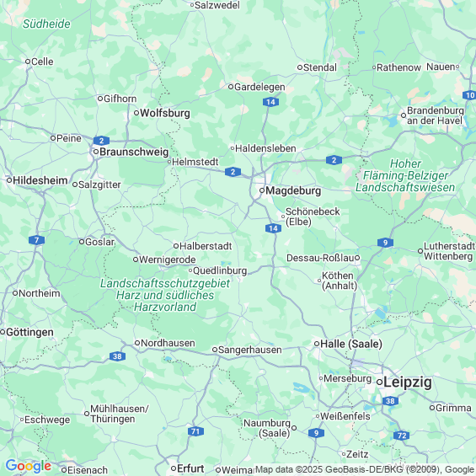Screen dimensions: 476x476
Task: Open Landschaftsschutzgebiet Harz area label
Action: click(x=165, y=295)
